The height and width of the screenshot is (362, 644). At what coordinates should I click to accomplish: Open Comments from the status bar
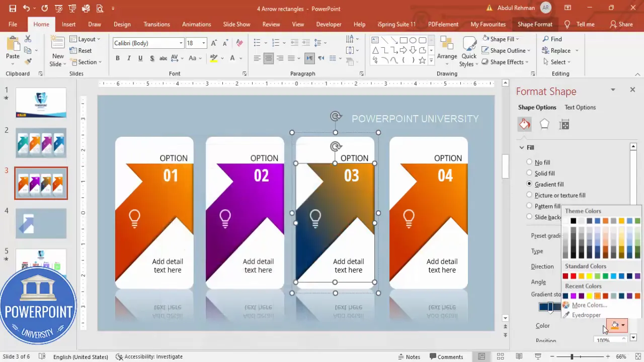click(446, 356)
